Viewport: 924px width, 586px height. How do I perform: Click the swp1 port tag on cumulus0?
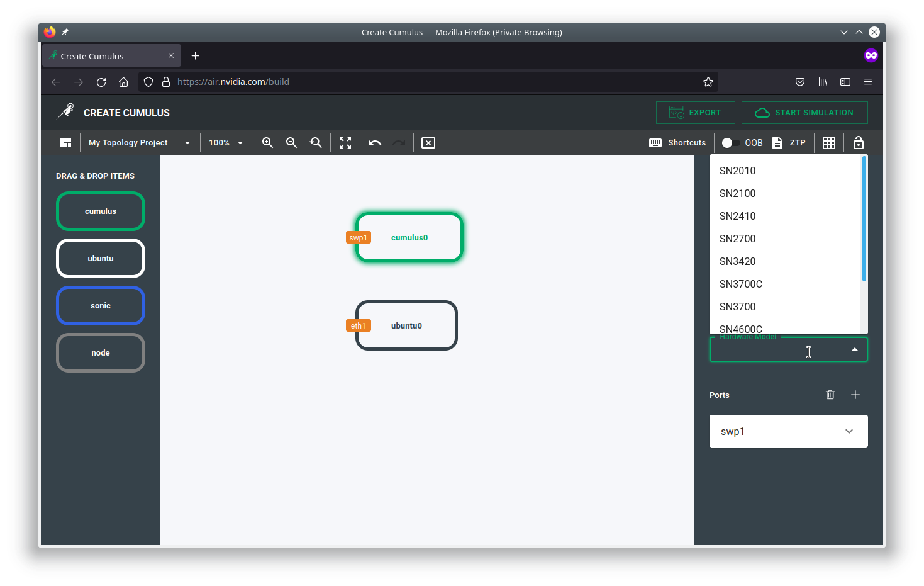[x=359, y=238]
